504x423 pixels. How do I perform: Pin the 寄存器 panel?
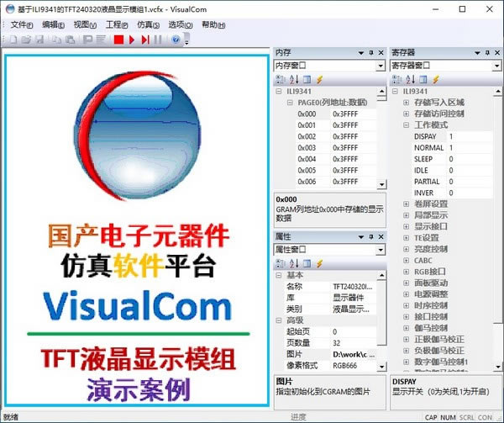pyautogui.click(x=487, y=52)
